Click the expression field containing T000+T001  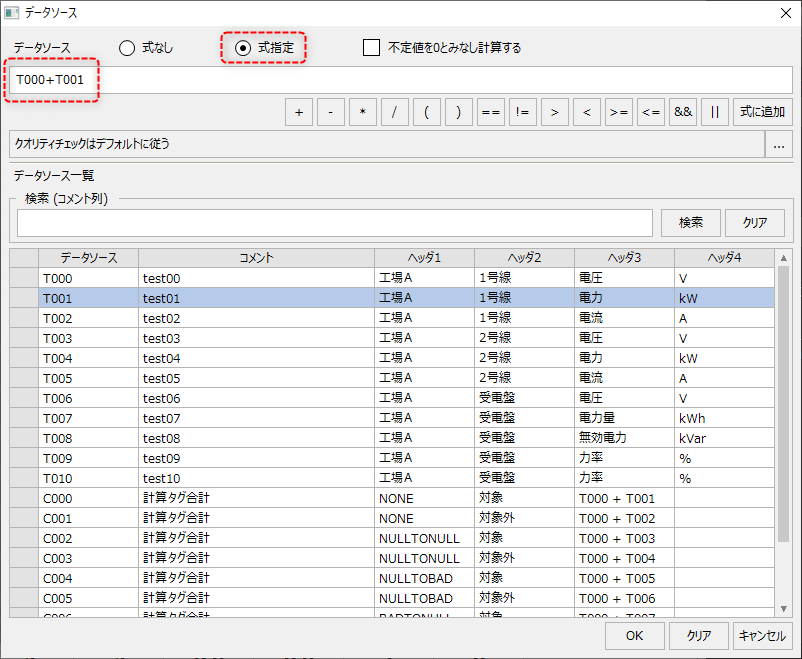point(400,80)
